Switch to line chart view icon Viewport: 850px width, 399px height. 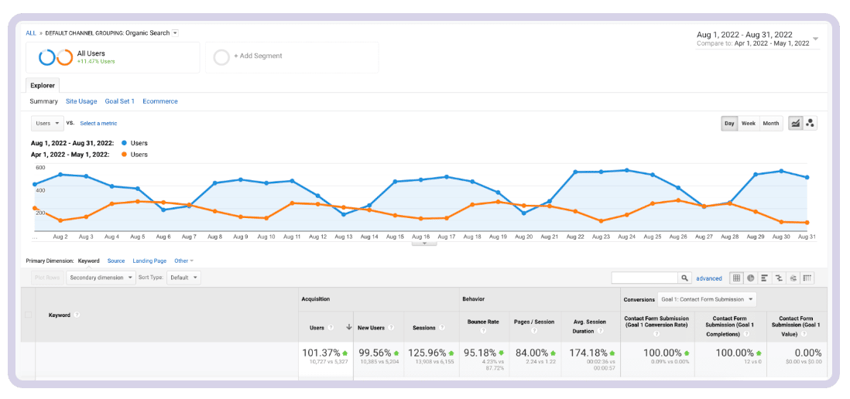(795, 124)
